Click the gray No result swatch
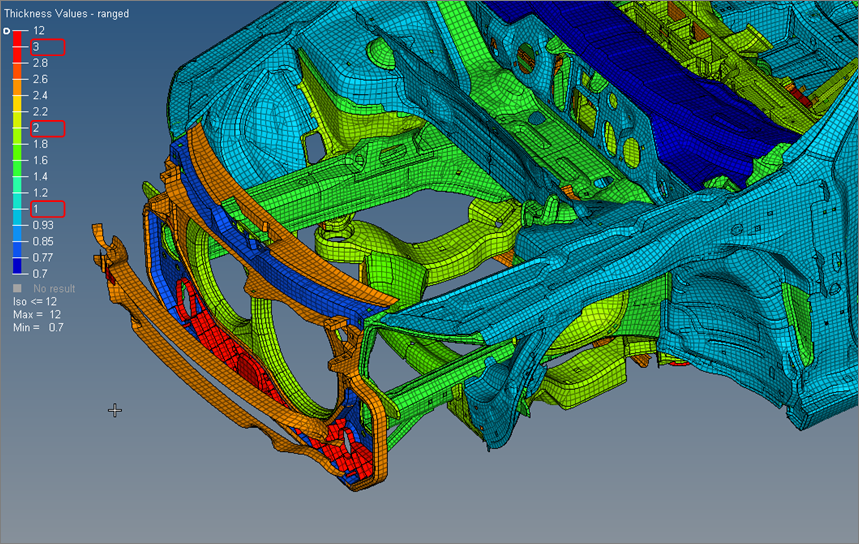Viewport: 859px width, 544px height. pos(18,289)
